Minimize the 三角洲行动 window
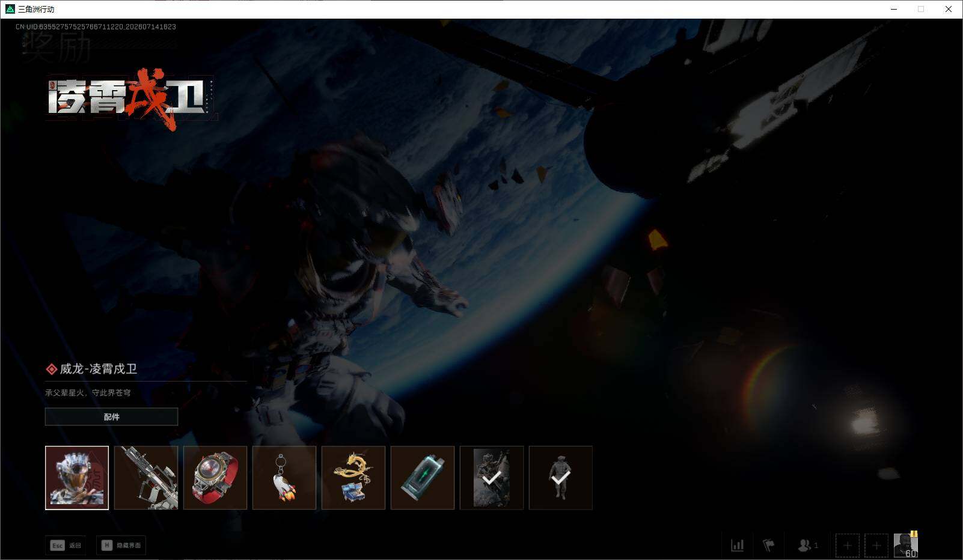963x560 pixels. (894, 9)
